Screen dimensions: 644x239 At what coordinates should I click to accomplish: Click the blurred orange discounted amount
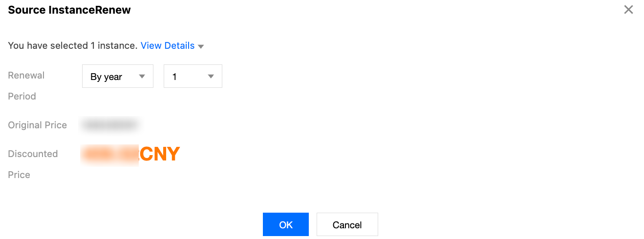pyautogui.click(x=110, y=154)
